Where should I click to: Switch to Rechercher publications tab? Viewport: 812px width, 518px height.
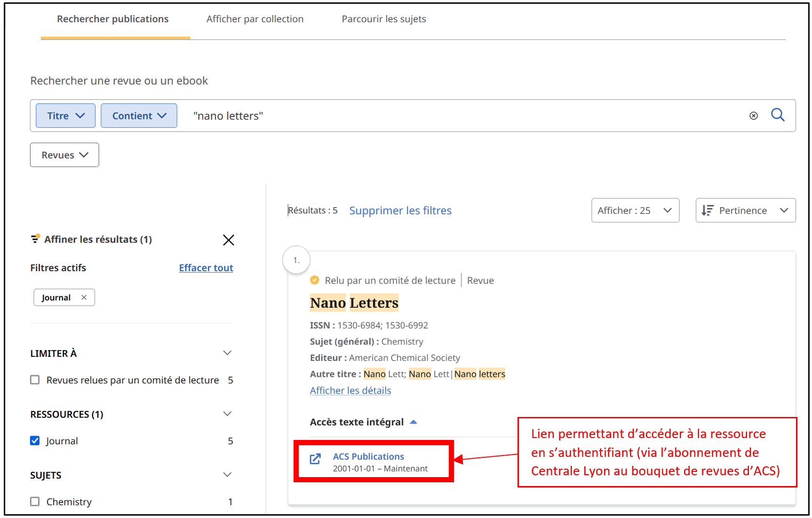click(x=113, y=19)
